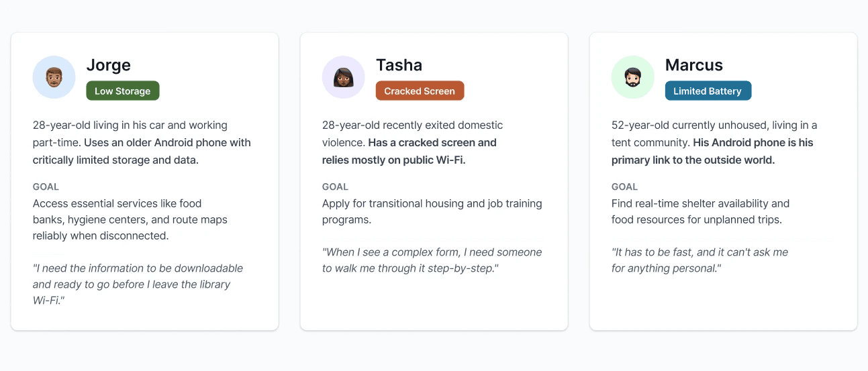Click Tasha's description about a cracked screen
This screenshot has height=371, width=868.
click(x=412, y=142)
